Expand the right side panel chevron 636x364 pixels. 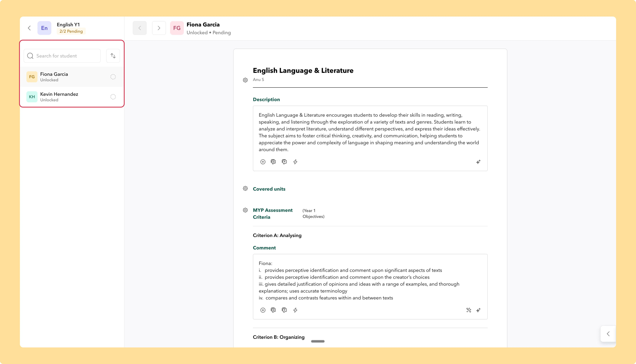point(608,334)
